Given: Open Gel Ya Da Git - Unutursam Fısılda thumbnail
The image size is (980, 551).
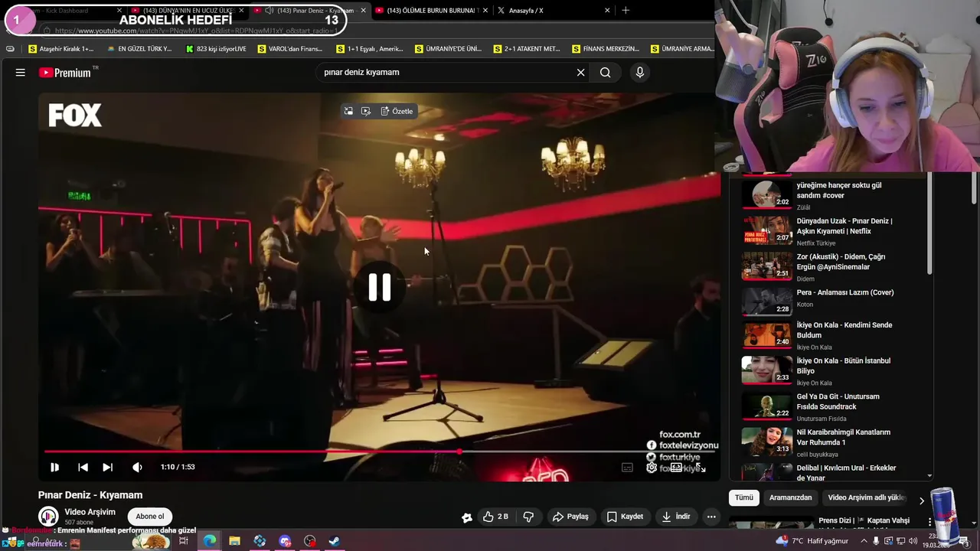Looking at the screenshot, I should pos(766,406).
